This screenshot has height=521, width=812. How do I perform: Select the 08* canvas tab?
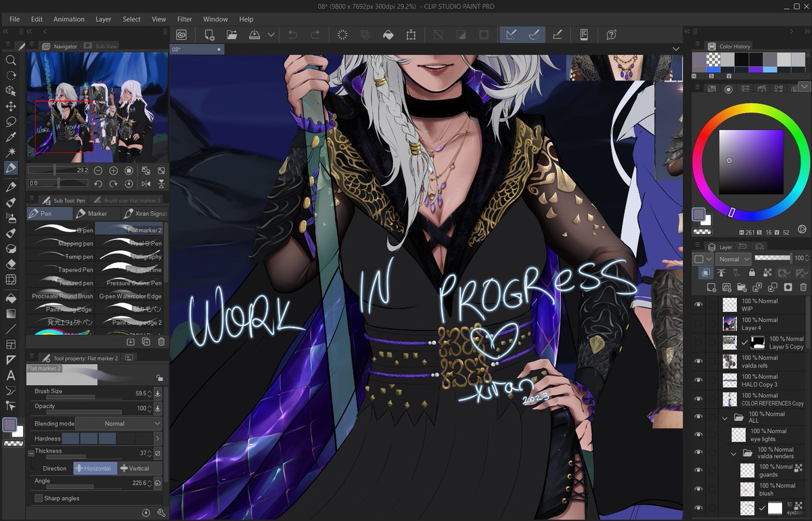click(x=196, y=49)
